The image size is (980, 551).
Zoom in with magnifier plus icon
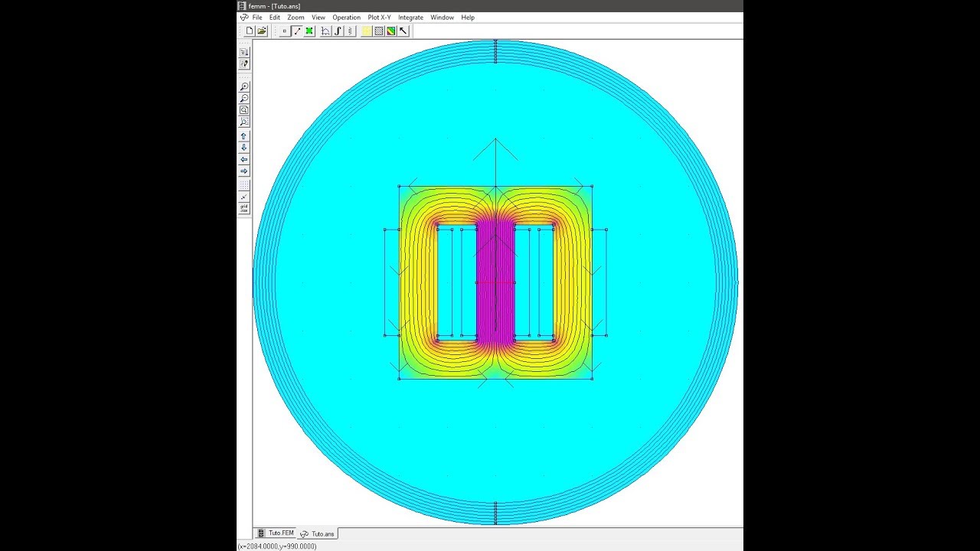click(244, 87)
